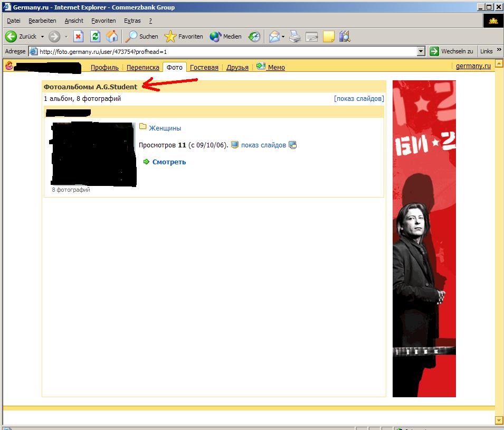Open the Favoriten menu in menu bar
This screenshot has height=430, width=504.
point(103,21)
